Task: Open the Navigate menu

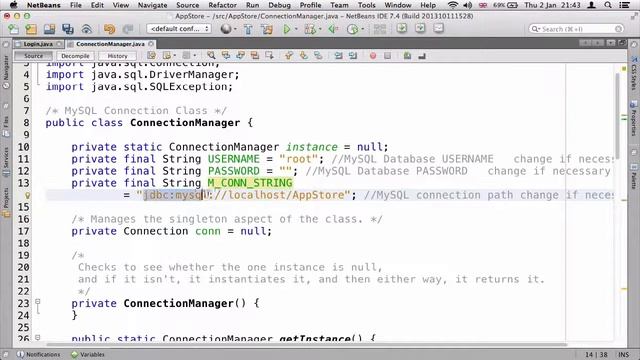Action: pyautogui.click(x=152, y=5)
